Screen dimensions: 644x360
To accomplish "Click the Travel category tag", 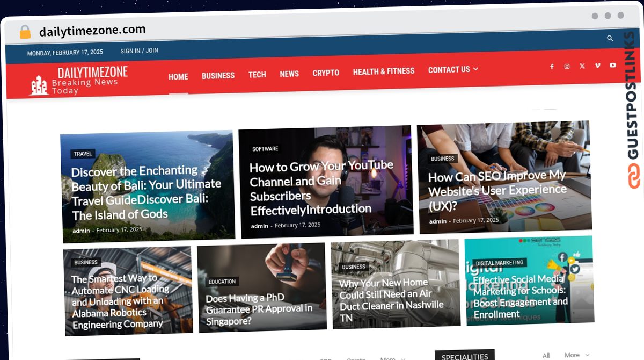I will point(83,154).
